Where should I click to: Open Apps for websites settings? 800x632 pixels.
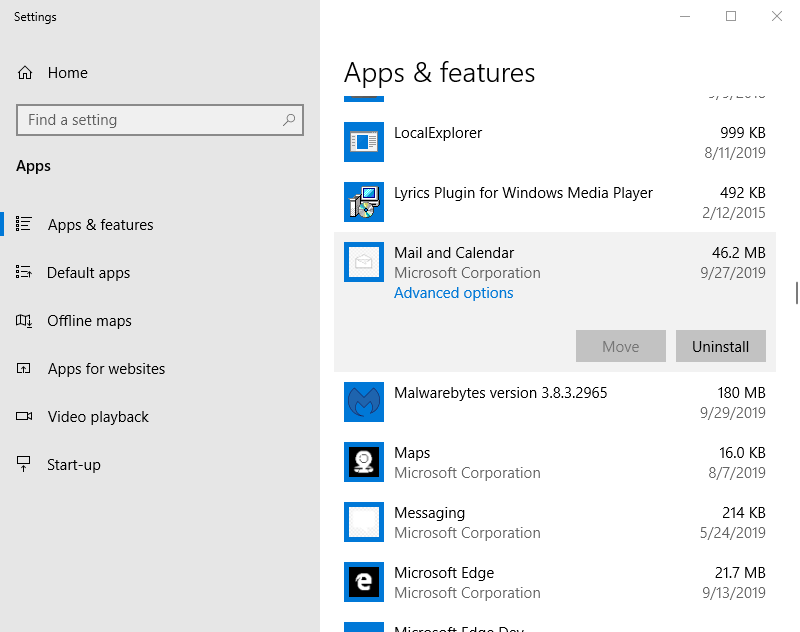(106, 369)
